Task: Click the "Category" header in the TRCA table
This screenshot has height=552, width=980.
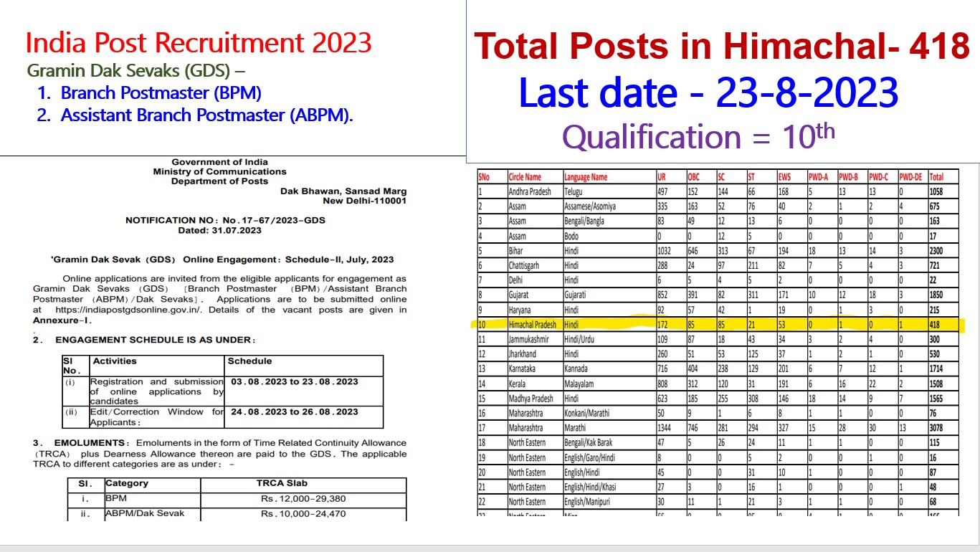Action: click(x=127, y=483)
